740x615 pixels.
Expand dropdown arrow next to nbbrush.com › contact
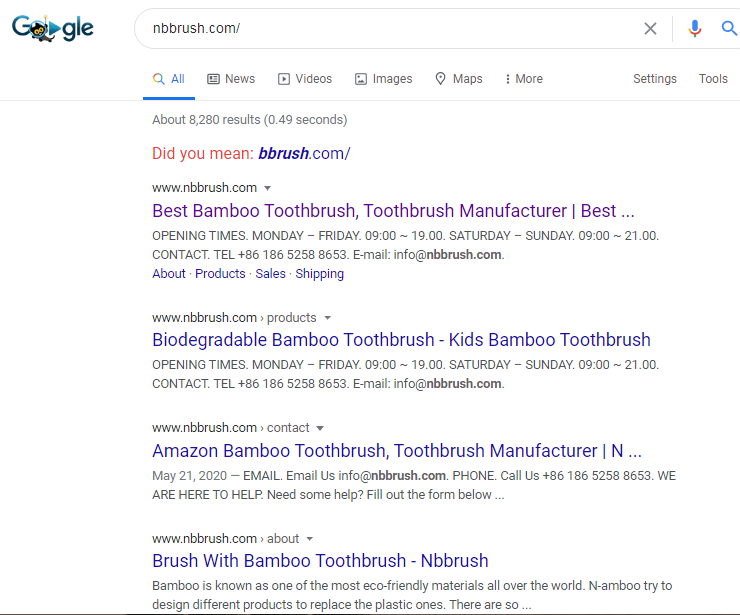coord(320,428)
